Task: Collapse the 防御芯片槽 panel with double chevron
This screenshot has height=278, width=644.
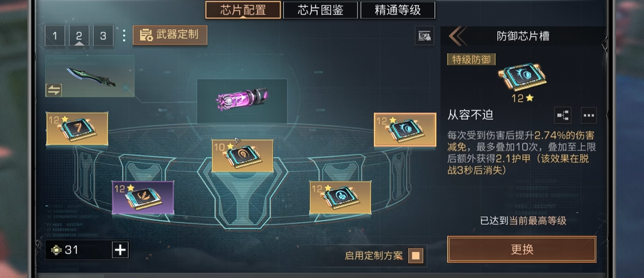Action: [457, 36]
